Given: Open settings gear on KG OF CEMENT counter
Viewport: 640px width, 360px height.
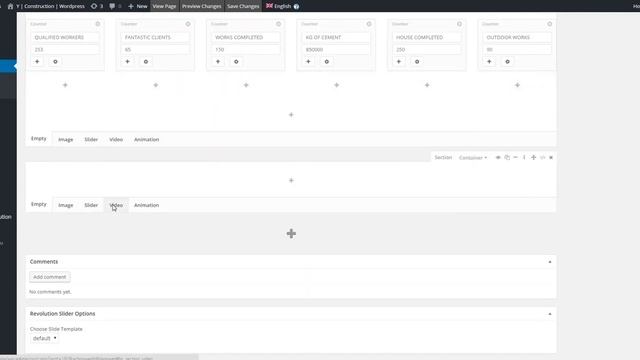Looking at the screenshot, I should click(x=327, y=62).
